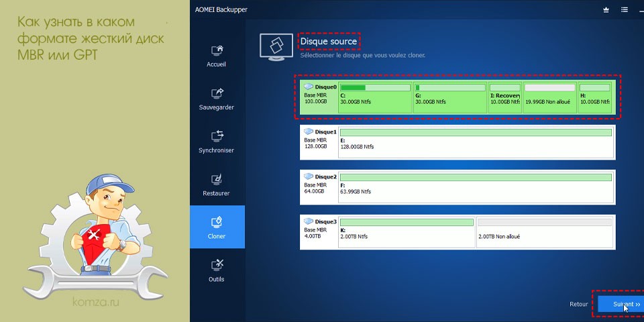644x322 pixels.
Task: Select the 19.99GB Non alloué space
Action: tap(550, 97)
